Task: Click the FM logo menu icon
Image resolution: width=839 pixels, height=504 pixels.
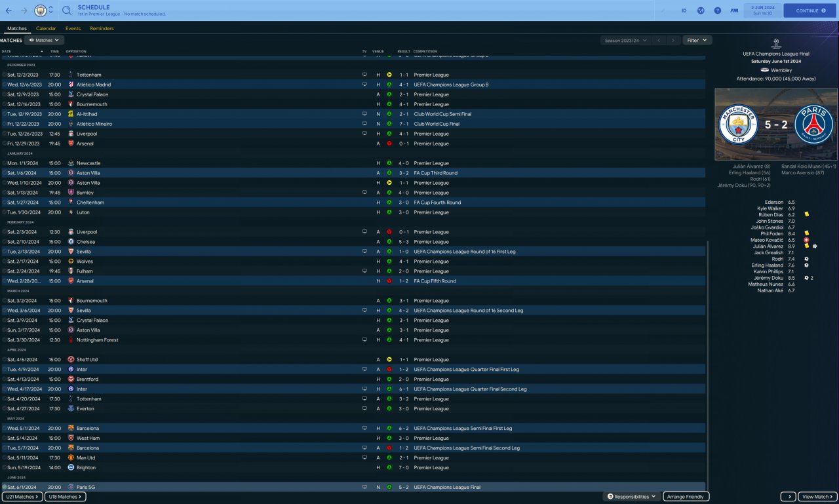Action: pyautogui.click(x=734, y=10)
